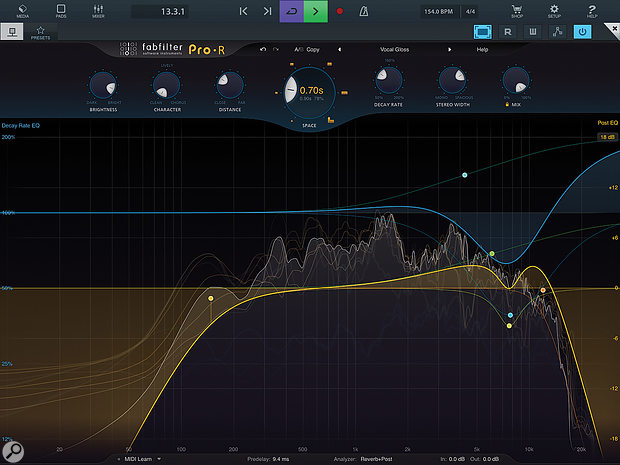The height and width of the screenshot is (465, 620).
Task: Click the Brightness knob
Action: [103, 85]
